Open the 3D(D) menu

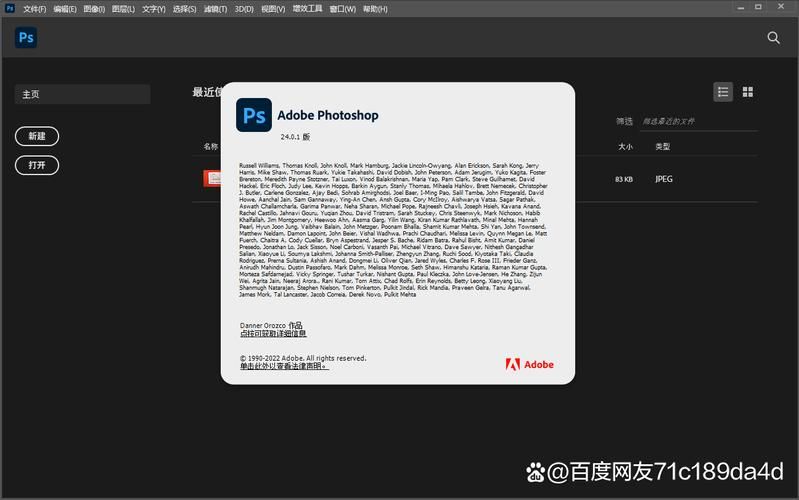[x=244, y=9]
